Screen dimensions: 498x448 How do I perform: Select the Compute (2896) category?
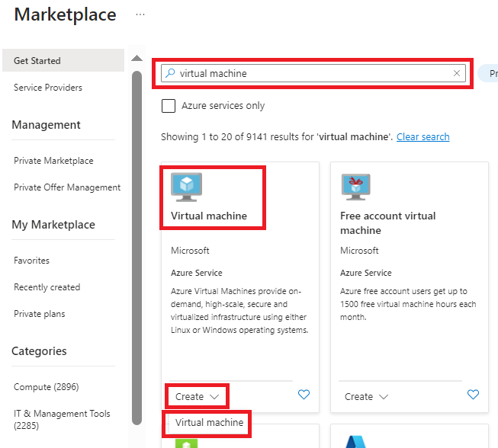pyautogui.click(x=47, y=387)
